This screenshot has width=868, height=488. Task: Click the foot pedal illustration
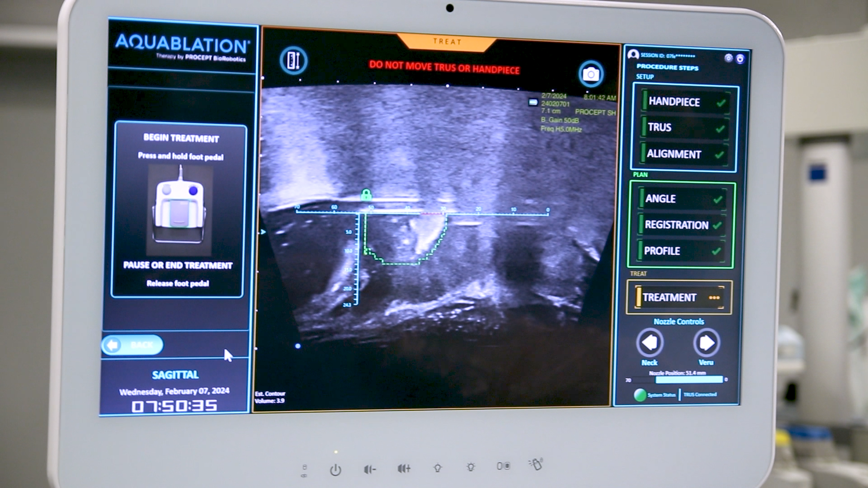pos(179,210)
